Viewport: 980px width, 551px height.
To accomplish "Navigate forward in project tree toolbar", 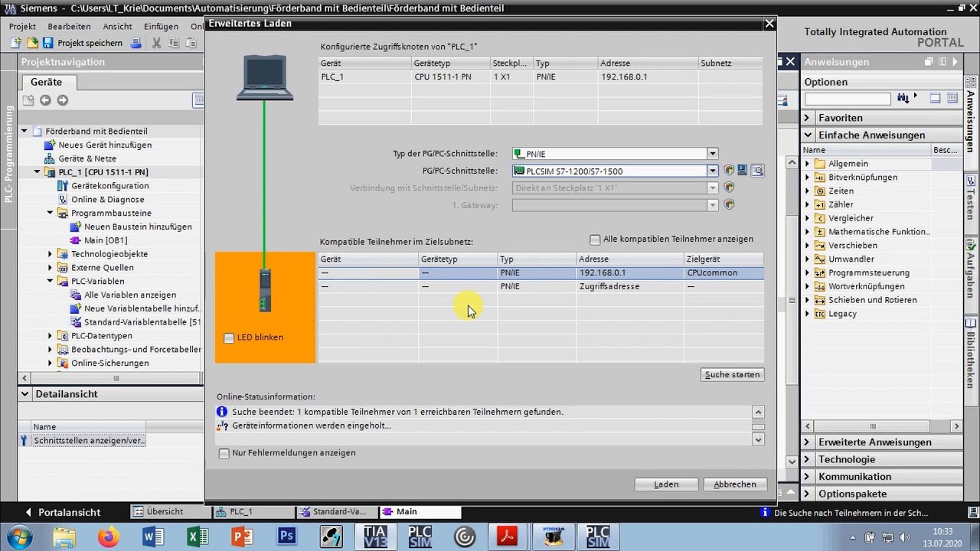I will [63, 100].
